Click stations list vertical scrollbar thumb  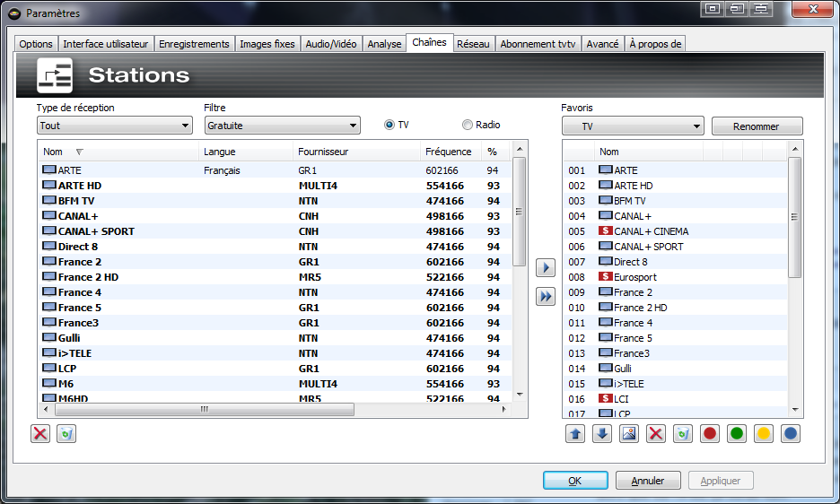[x=519, y=212]
